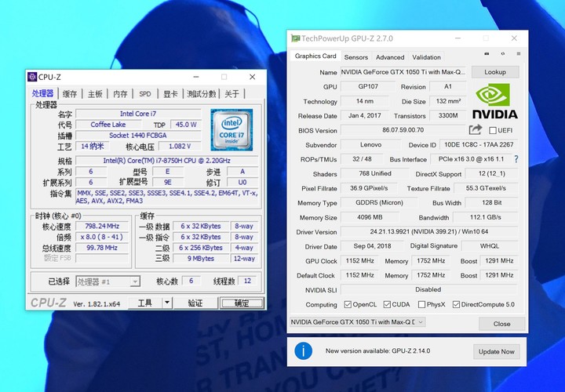This screenshot has width=565, height=392.
Task: Click the BIOS Version field 86.07.59.00.70
Action: [x=403, y=130]
